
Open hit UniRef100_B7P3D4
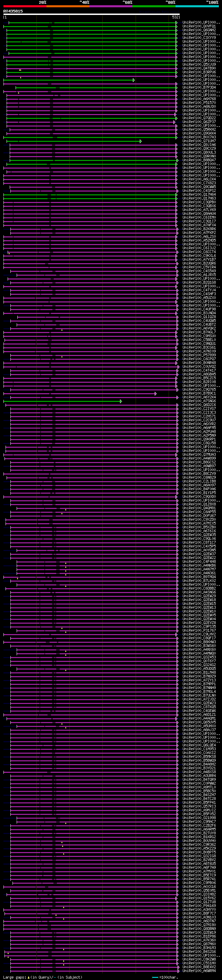[x=199, y=88]
